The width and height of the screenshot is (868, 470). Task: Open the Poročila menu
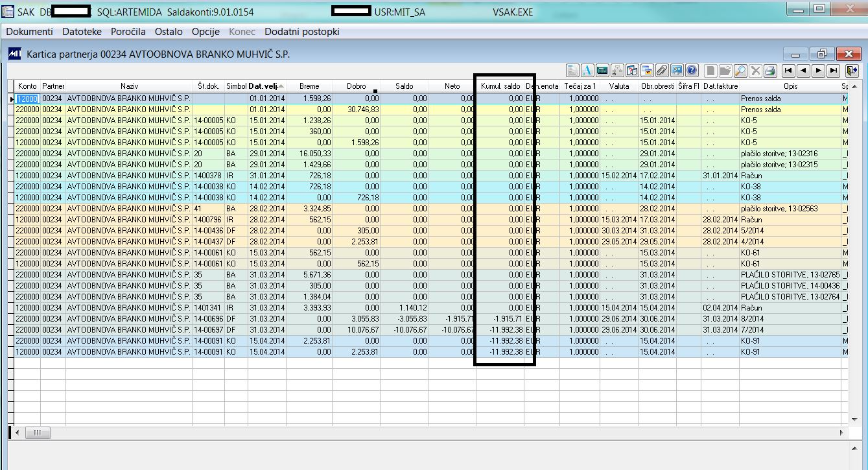[128, 32]
